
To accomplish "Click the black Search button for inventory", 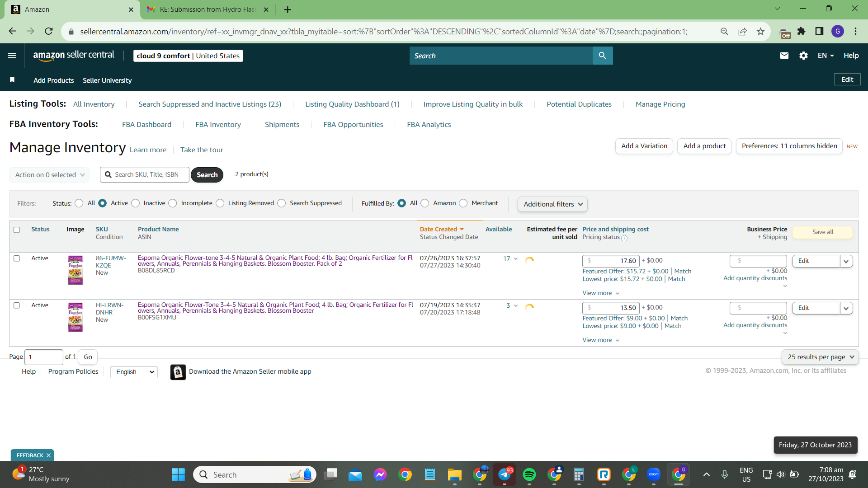I will (x=207, y=175).
